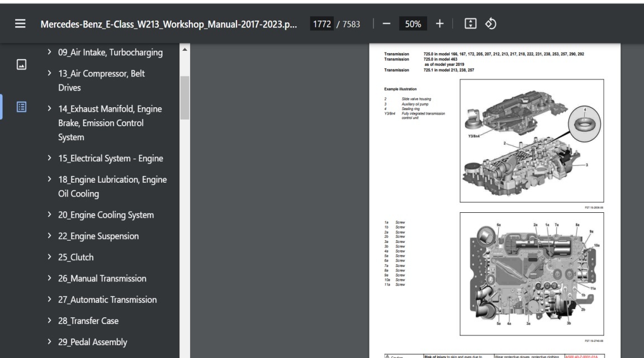Click the total page count 7583
644x358 pixels.
tap(351, 24)
